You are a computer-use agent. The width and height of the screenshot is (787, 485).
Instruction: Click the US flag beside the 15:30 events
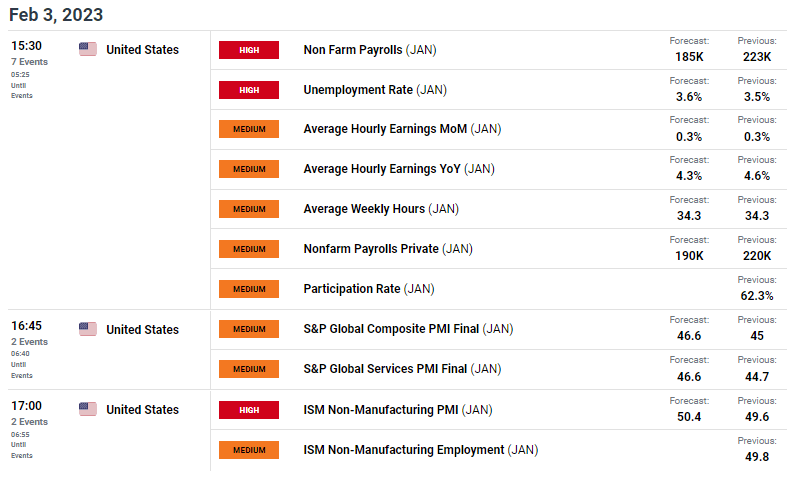tap(87, 49)
